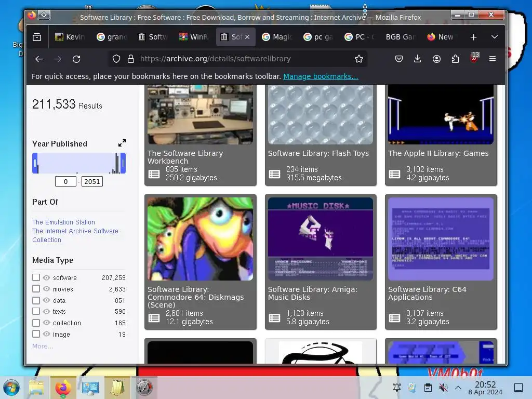Toggle the eye icon for movies
Viewport: 532px width, 399px height.
46,289
